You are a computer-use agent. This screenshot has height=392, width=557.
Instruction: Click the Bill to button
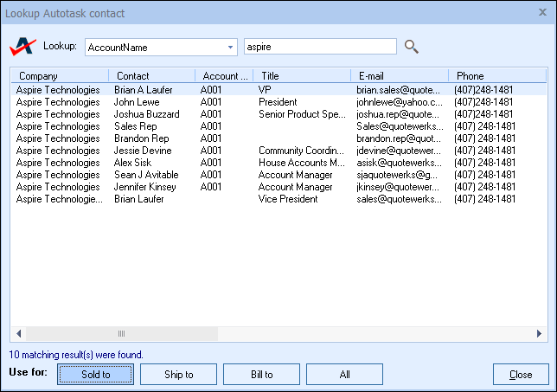point(261,375)
